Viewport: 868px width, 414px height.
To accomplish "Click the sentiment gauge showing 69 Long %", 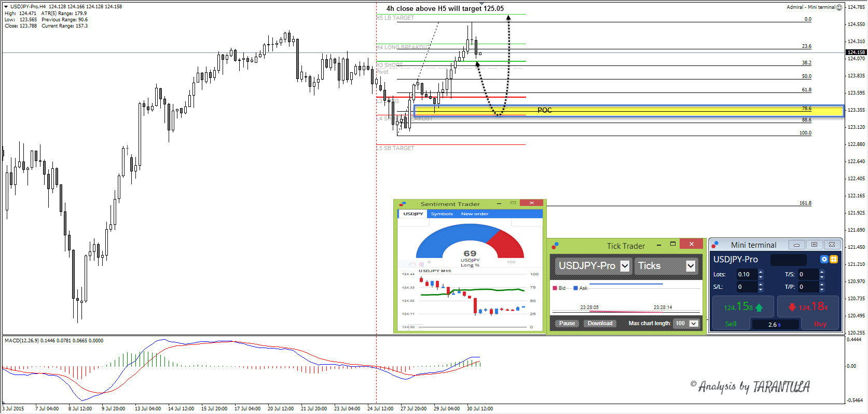I will (x=470, y=244).
